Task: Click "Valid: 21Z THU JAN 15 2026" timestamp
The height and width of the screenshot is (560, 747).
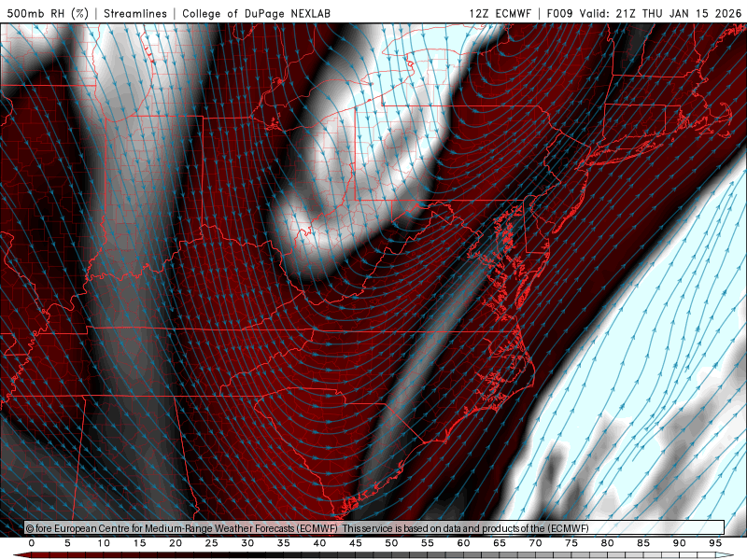Action: click(x=661, y=13)
